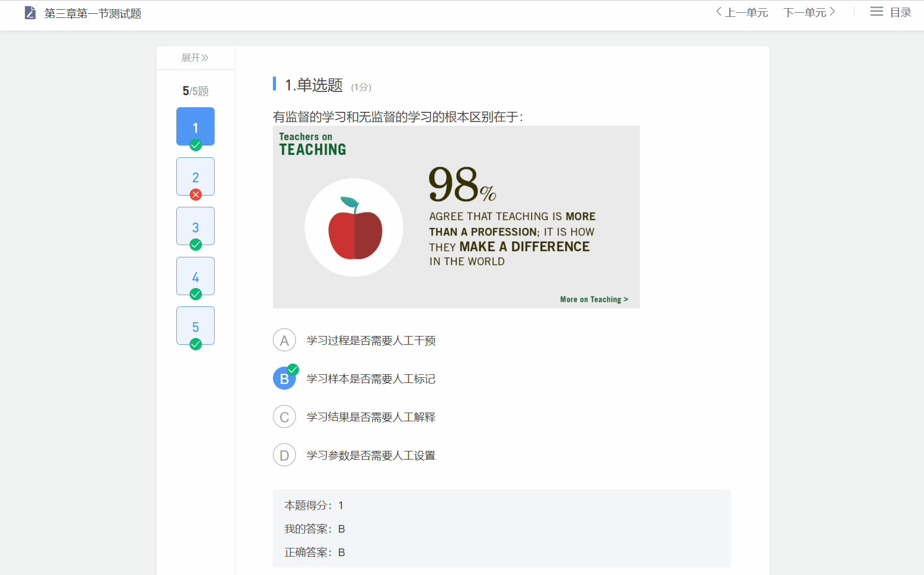
Task: Jump to question 3 in sidebar
Action: [195, 226]
